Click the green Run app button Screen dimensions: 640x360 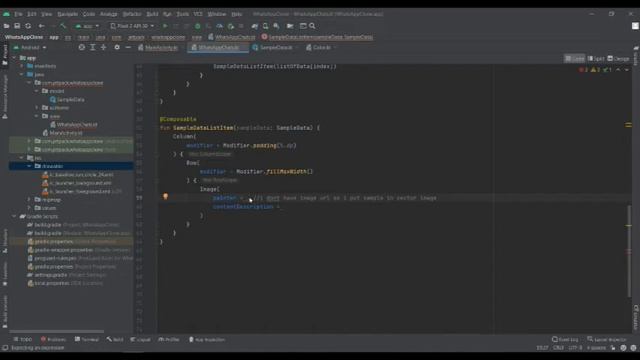tap(165, 26)
